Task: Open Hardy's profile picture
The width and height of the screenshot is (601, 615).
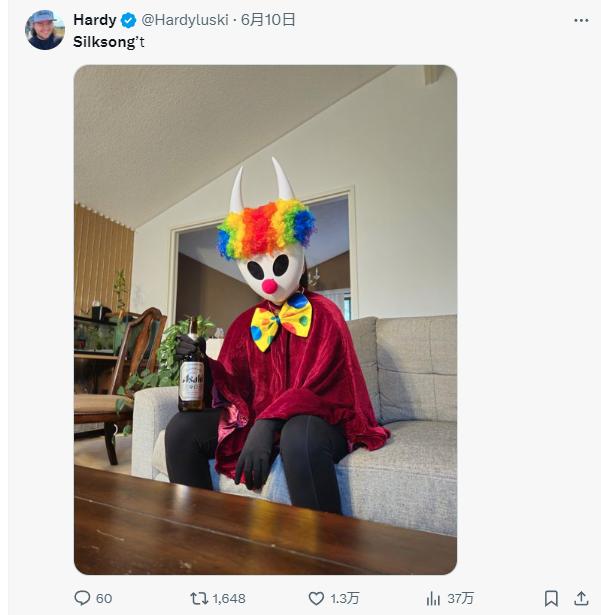Action: pyautogui.click(x=44, y=30)
